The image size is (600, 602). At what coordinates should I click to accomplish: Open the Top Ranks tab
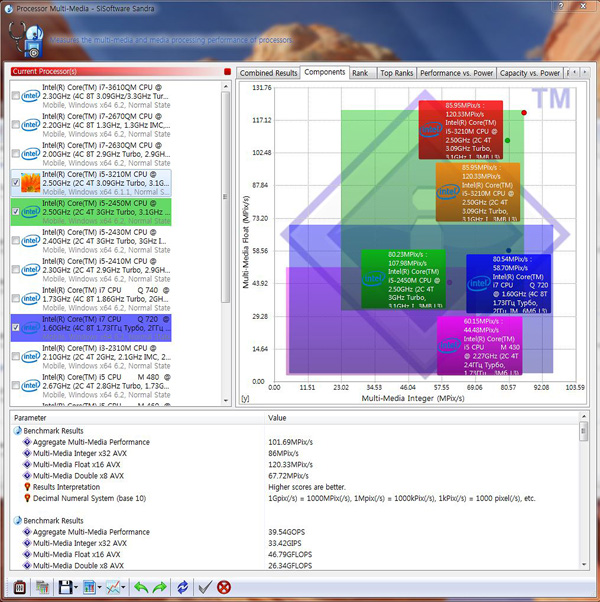[x=397, y=73]
